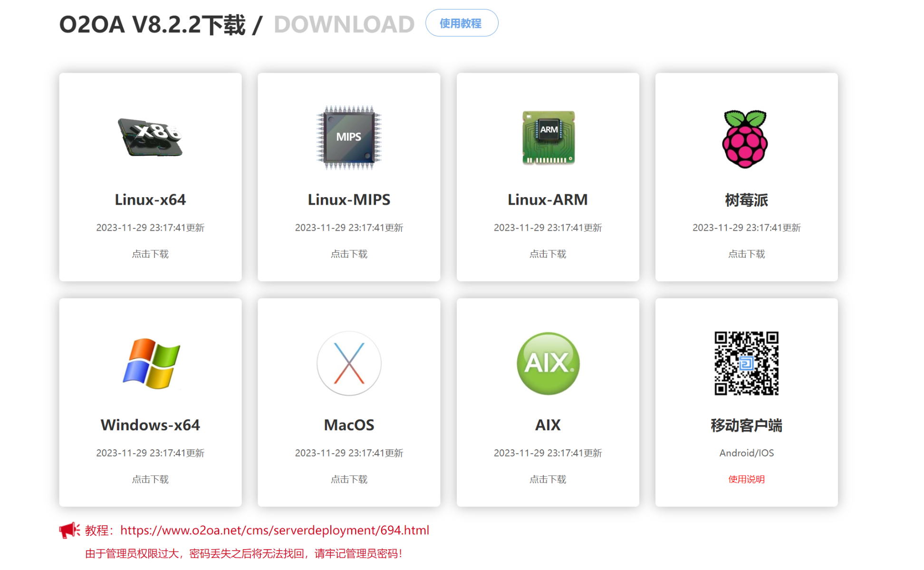Click the green AIX logo
The width and height of the screenshot is (924, 570).
coord(548,363)
